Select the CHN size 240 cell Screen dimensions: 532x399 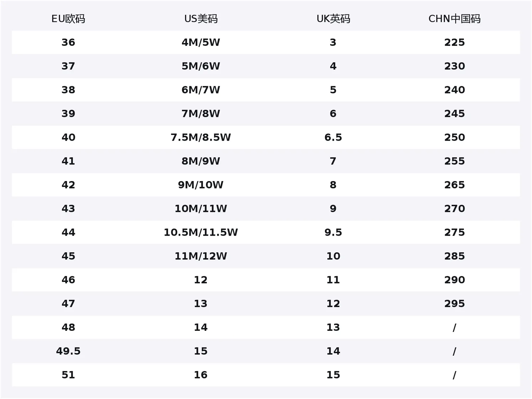(x=454, y=90)
